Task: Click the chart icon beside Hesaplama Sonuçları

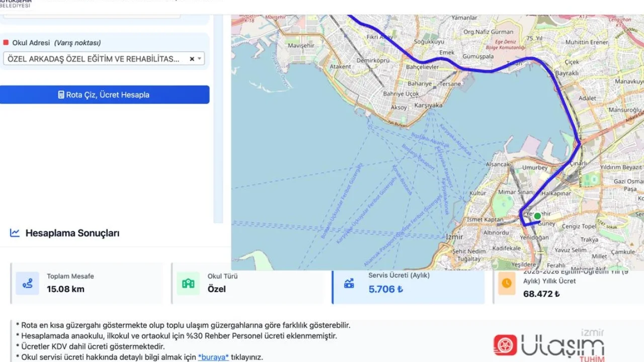Action: click(15, 233)
